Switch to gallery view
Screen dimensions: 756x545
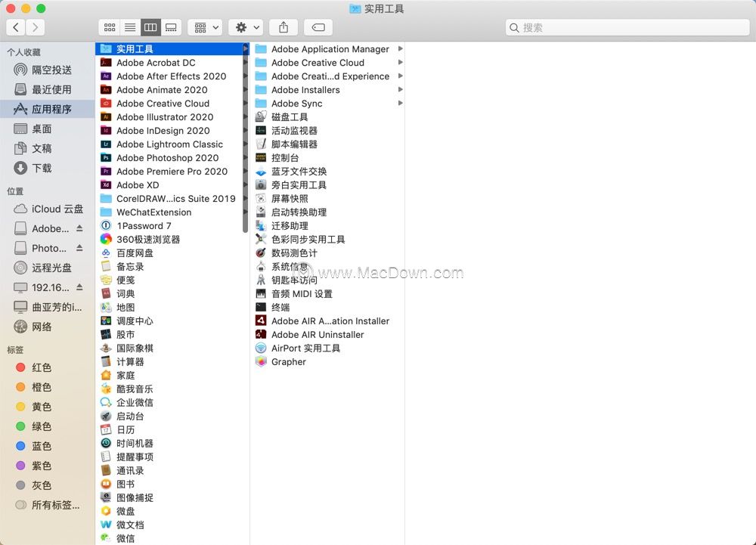coord(171,27)
